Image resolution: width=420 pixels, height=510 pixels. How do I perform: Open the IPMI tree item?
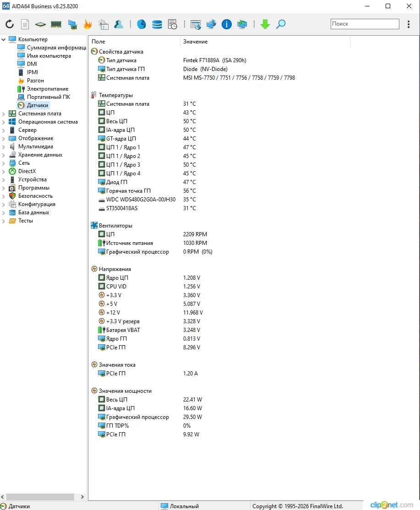pos(27,72)
